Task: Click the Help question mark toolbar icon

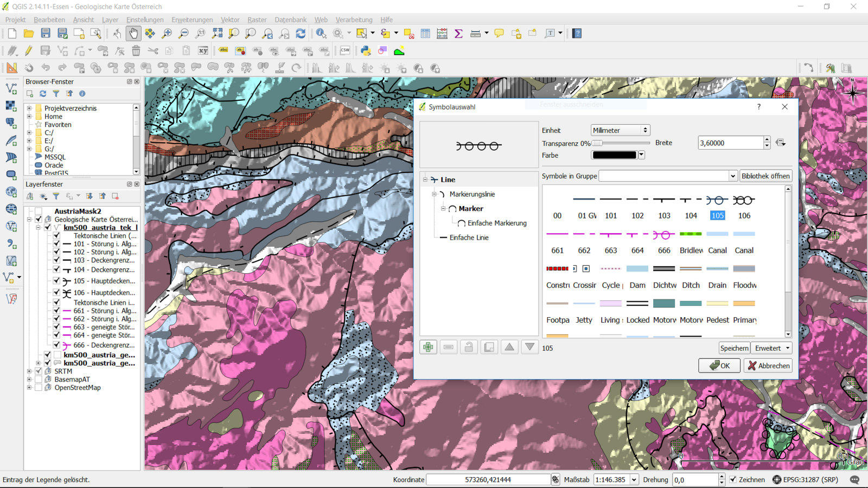Action: coord(577,34)
